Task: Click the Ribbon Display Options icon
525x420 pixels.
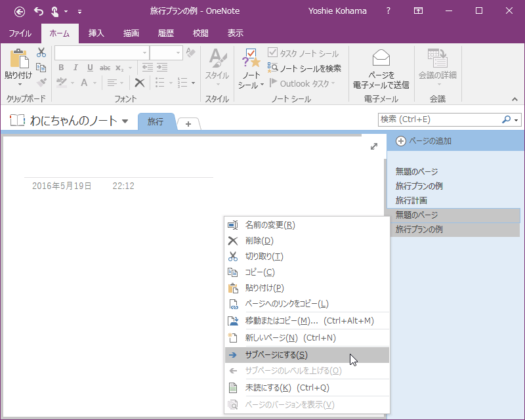Action: point(418,10)
